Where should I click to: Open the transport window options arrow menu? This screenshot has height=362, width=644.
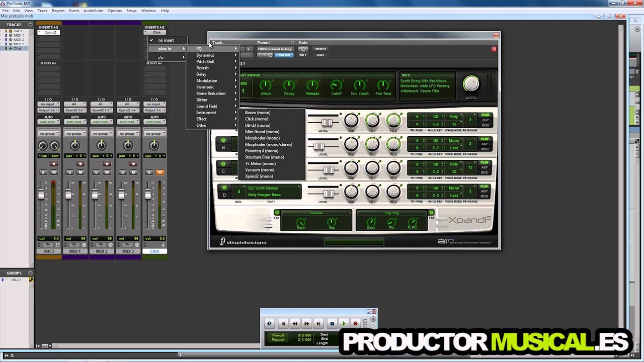tap(373, 319)
